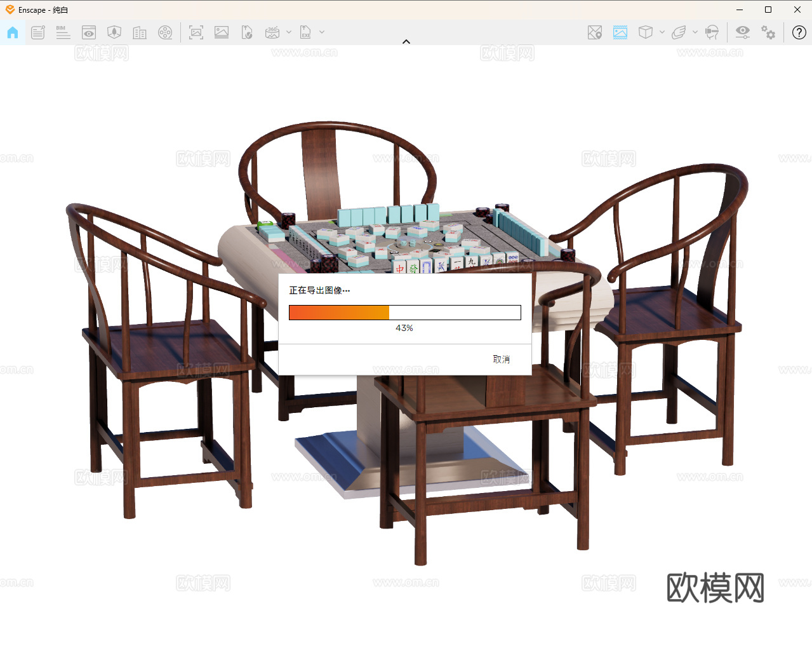Click the 360 panorama render icon

click(x=272, y=32)
